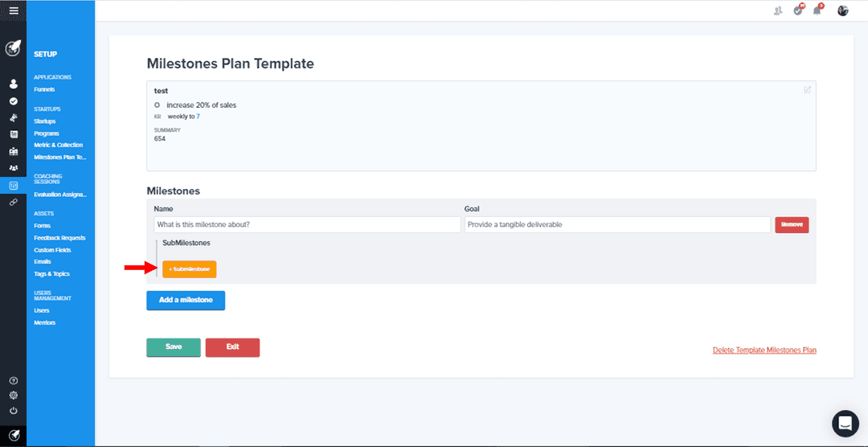Click the link chain sidebar icon
Screen dimensions: 868x447
(14, 202)
